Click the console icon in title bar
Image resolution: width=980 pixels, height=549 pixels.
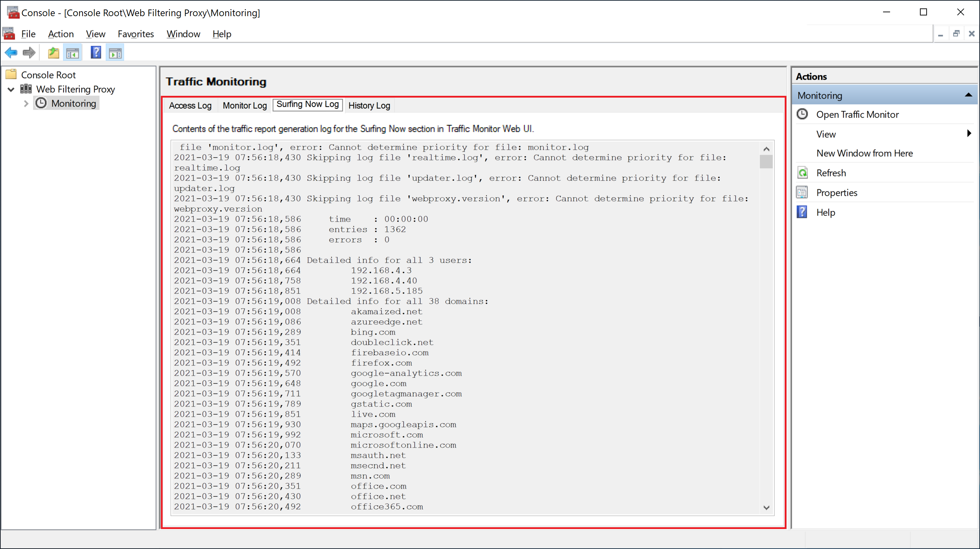pos(13,13)
